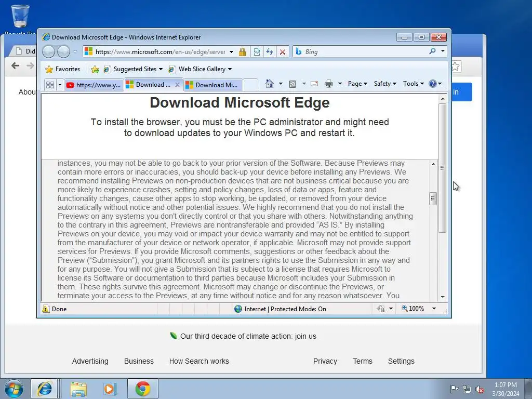Open the search provider dropdown arrow
The image size is (532, 399).
click(443, 51)
